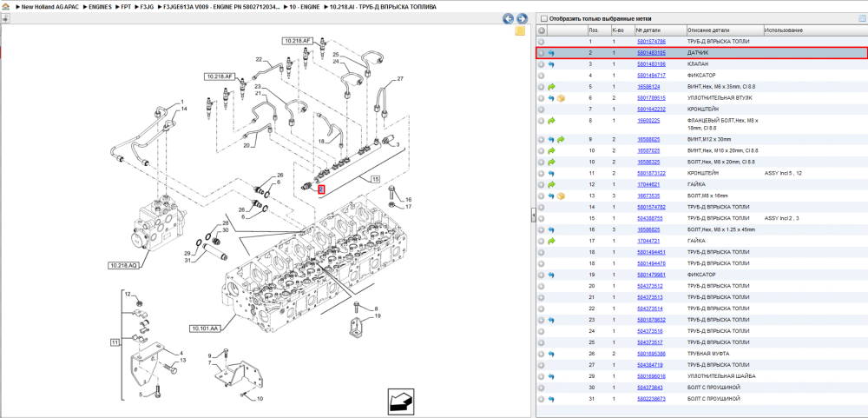The image size is (868, 418).
Task: Click the panel pin icon above the diagram
Action: pos(5,19)
